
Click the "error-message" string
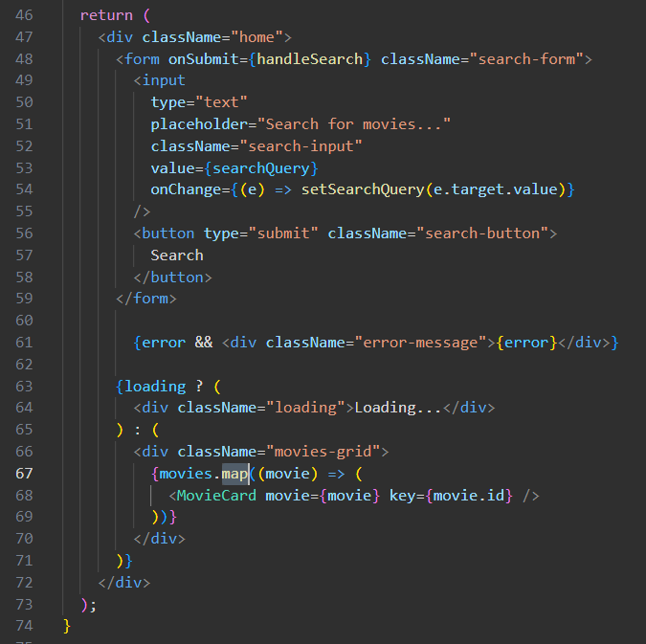pos(415,343)
